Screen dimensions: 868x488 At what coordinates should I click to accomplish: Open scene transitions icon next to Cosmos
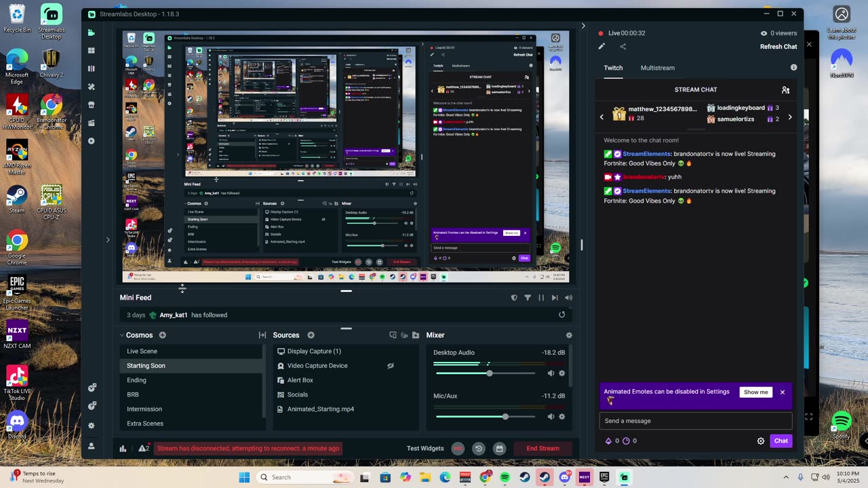262,335
